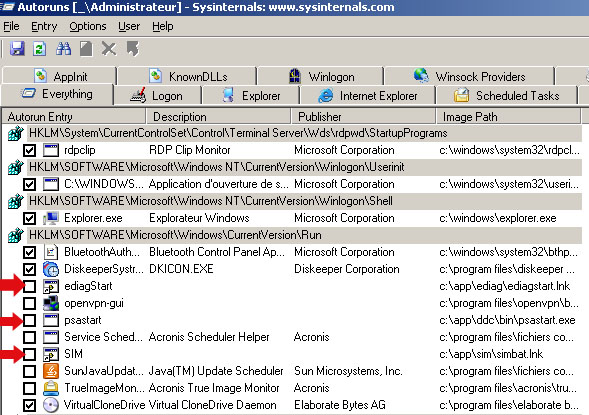Sort by Description column header

tap(218, 117)
